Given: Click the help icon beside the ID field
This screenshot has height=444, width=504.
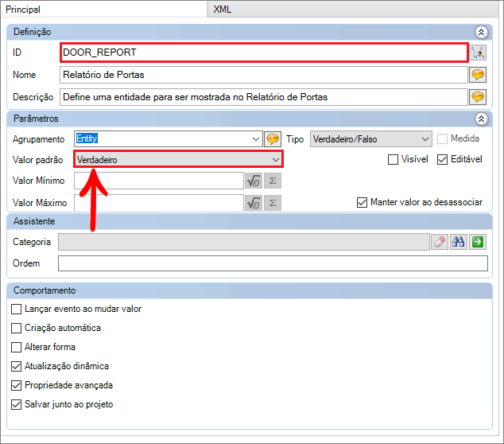Looking at the screenshot, I should coord(478,53).
